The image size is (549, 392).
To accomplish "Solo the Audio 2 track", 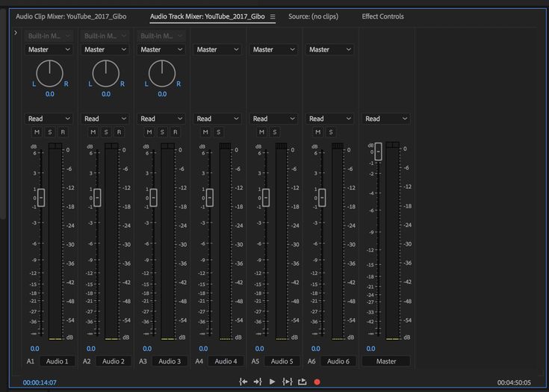I will click(x=105, y=132).
